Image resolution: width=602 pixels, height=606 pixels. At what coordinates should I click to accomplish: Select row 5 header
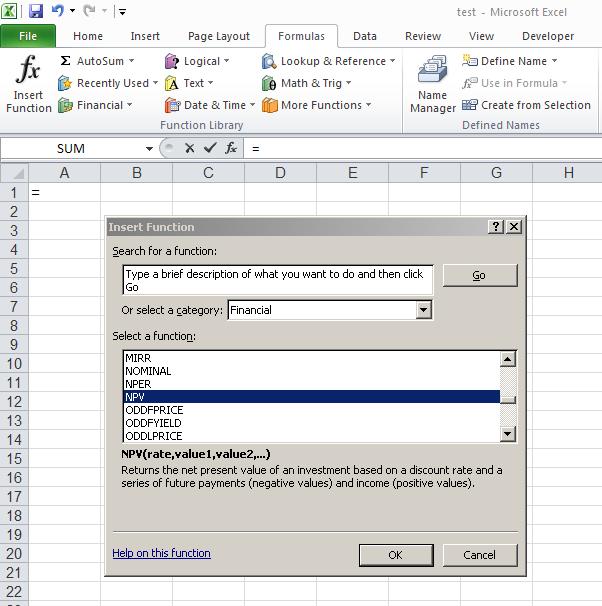14,269
